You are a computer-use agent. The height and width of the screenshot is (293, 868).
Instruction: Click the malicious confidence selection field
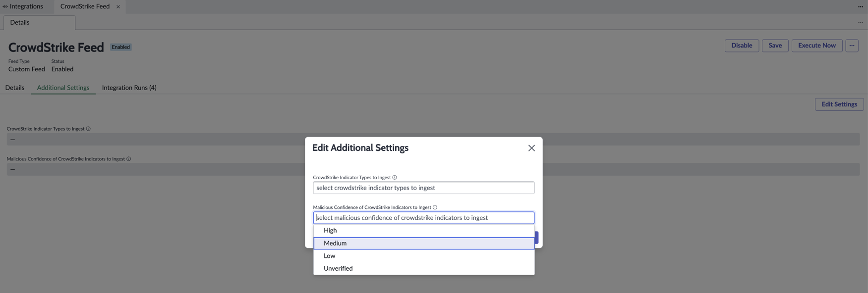point(424,218)
